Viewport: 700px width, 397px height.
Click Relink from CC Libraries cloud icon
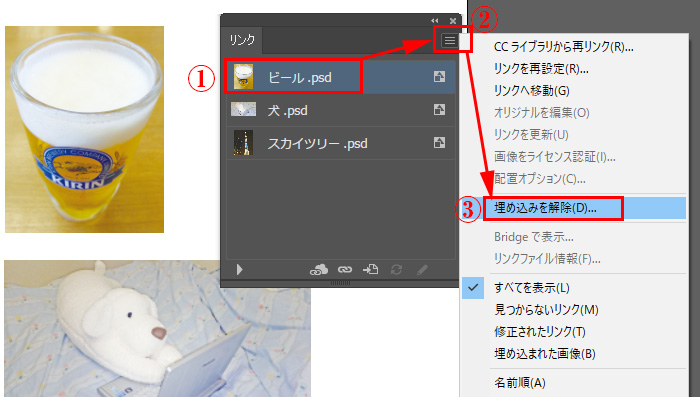(319, 269)
